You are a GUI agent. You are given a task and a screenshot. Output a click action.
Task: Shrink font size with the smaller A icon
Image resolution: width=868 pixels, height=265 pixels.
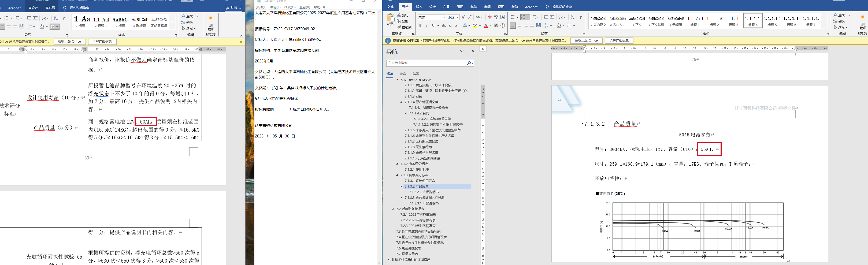click(469, 17)
